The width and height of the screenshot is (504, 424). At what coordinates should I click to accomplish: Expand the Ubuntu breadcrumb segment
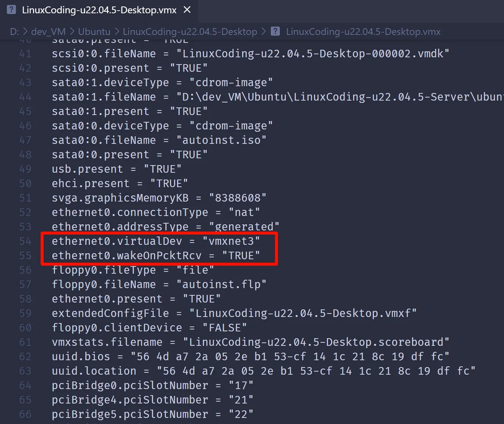[x=94, y=32]
